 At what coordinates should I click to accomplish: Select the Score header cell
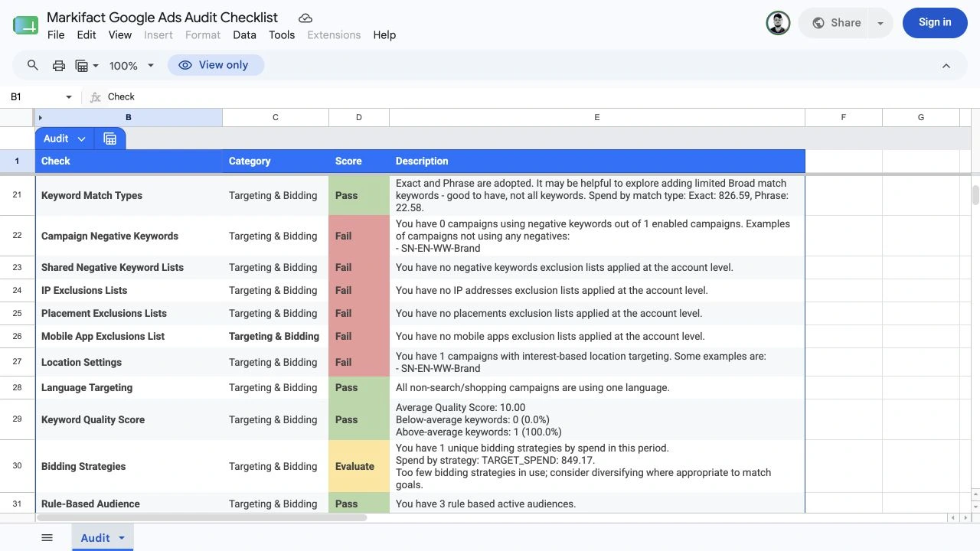(x=359, y=161)
